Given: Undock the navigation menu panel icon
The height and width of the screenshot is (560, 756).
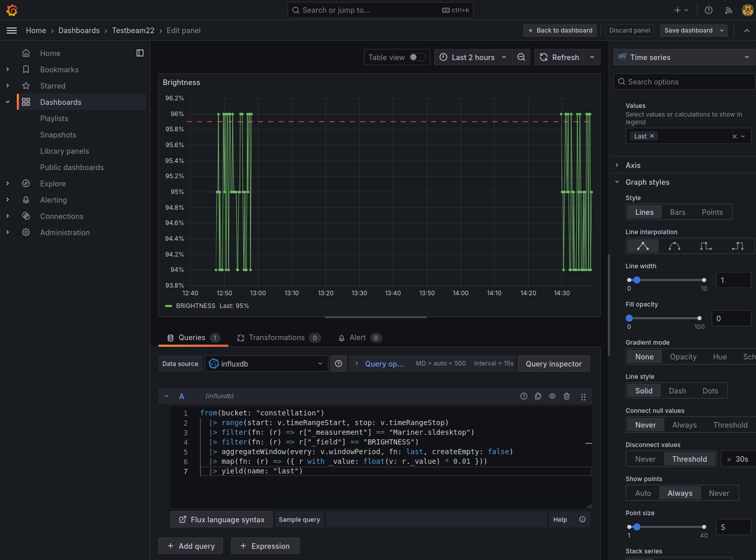Looking at the screenshot, I should click(x=140, y=53).
